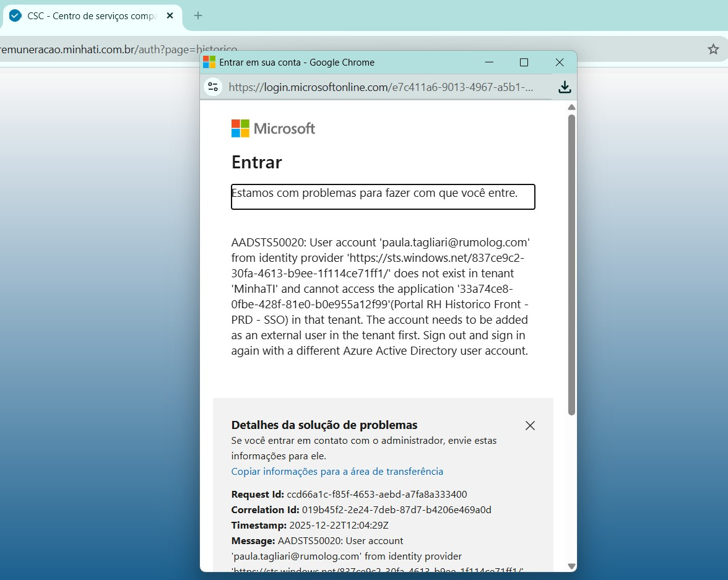Screen dimensions: 728x580
Task: Dismiss the Detalhes da solução de problemas panel
Action: click(x=530, y=425)
